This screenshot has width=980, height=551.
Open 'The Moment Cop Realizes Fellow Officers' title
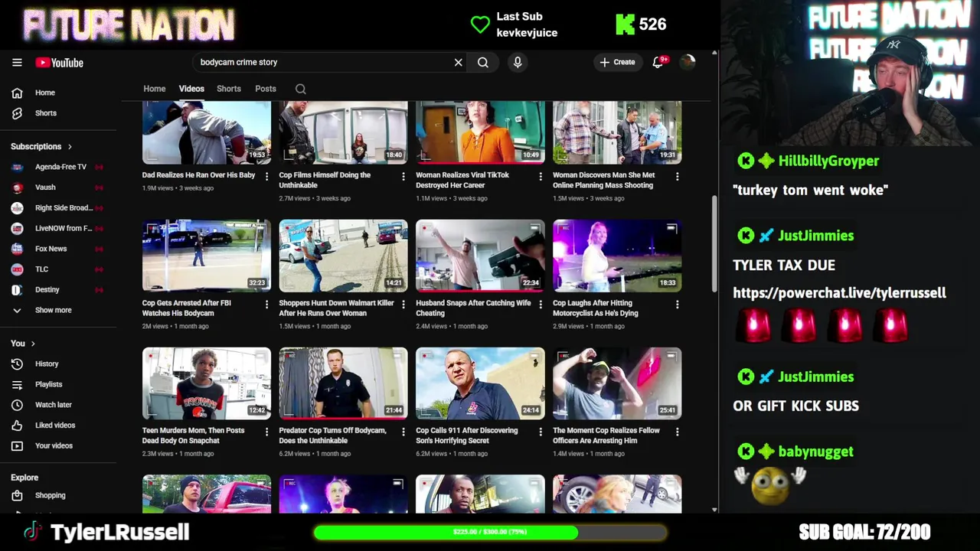(606, 435)
